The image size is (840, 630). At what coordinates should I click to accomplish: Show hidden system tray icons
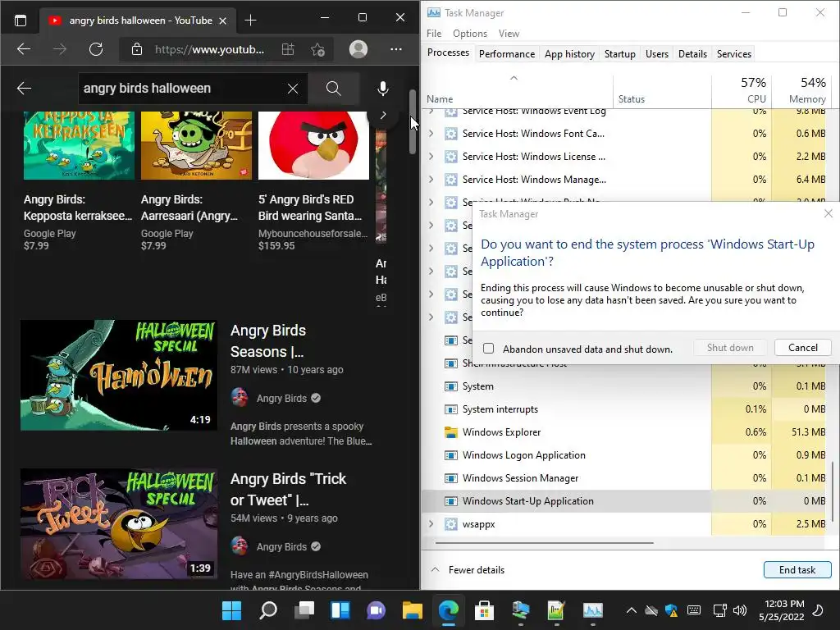632,610
